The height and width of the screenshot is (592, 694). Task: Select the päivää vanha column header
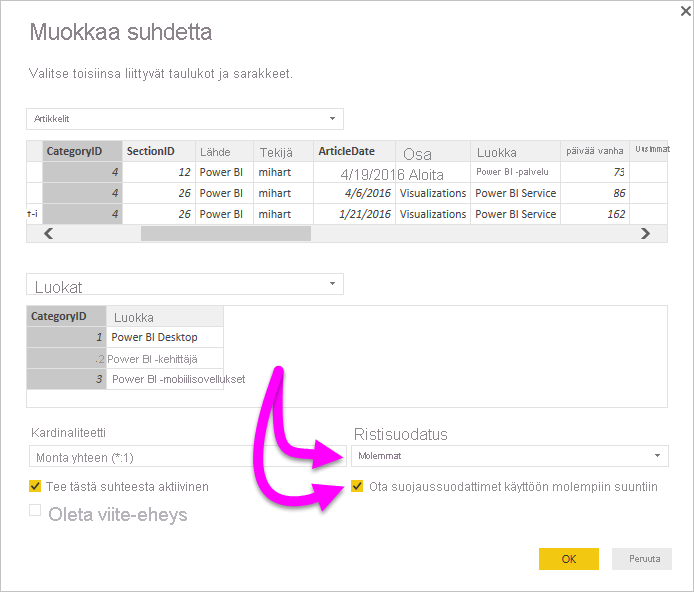tap(595, 151)
